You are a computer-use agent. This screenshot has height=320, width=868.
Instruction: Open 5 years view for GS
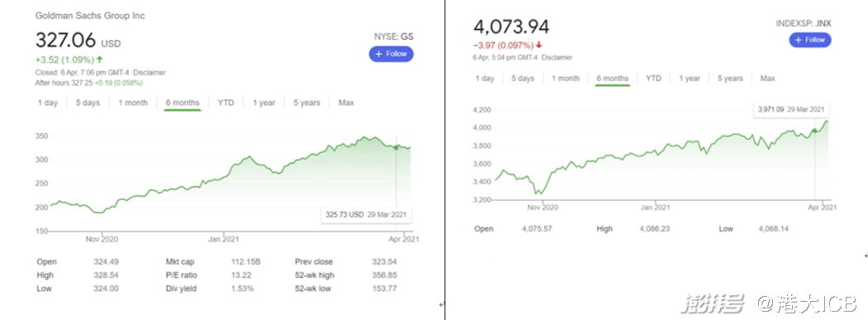click(306, 103)
